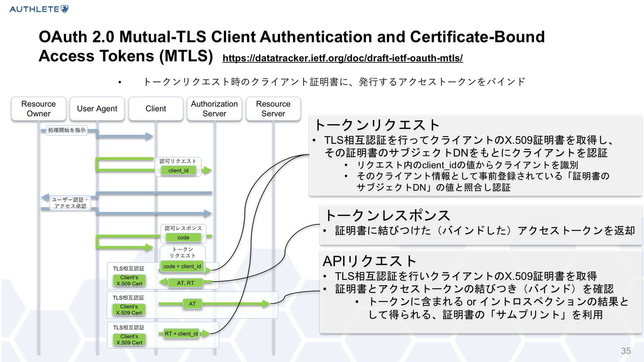This screenshot has width=644, height=362.
Task: Click the RT + client_id label
Action: (x=181, y=334)
